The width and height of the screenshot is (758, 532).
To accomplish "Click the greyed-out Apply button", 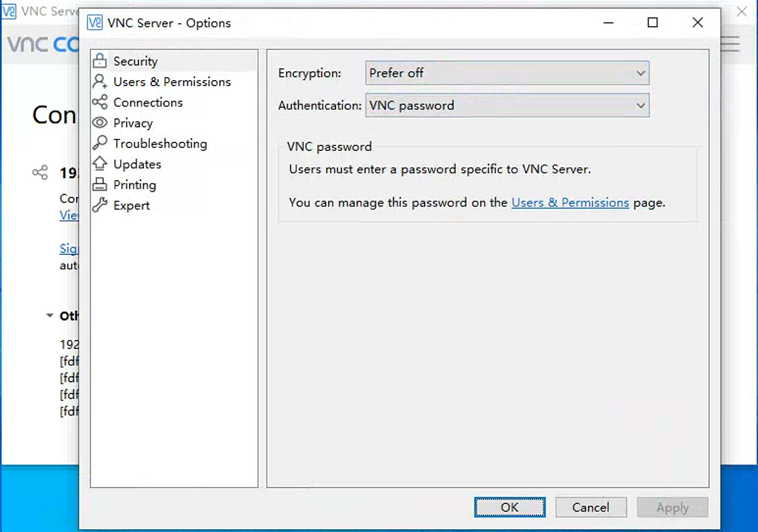I will click(672, 507).
